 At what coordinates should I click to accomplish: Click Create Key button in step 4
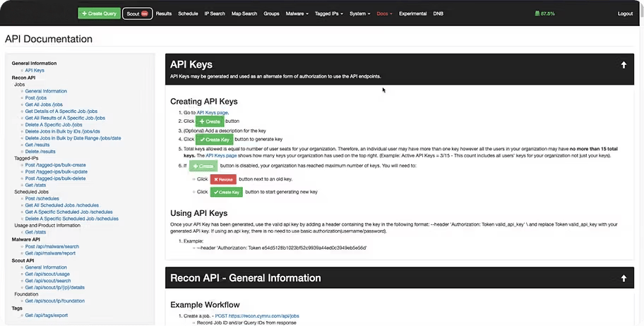tap(219, 139)
